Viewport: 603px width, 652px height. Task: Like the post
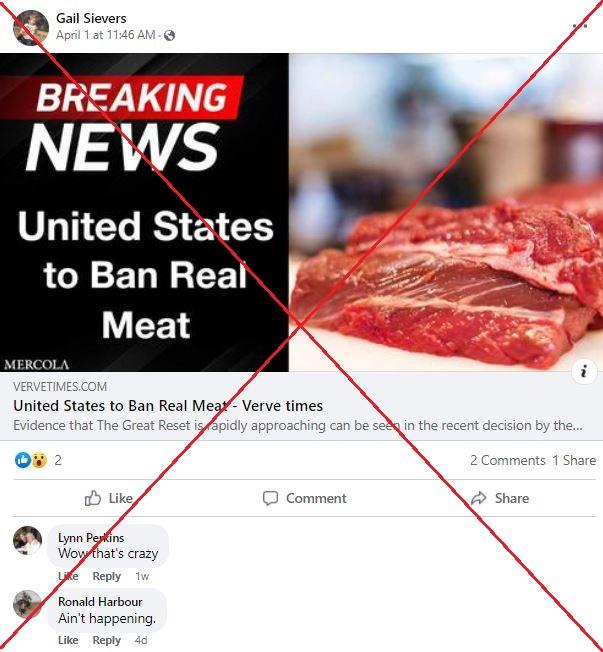point(109,498)
